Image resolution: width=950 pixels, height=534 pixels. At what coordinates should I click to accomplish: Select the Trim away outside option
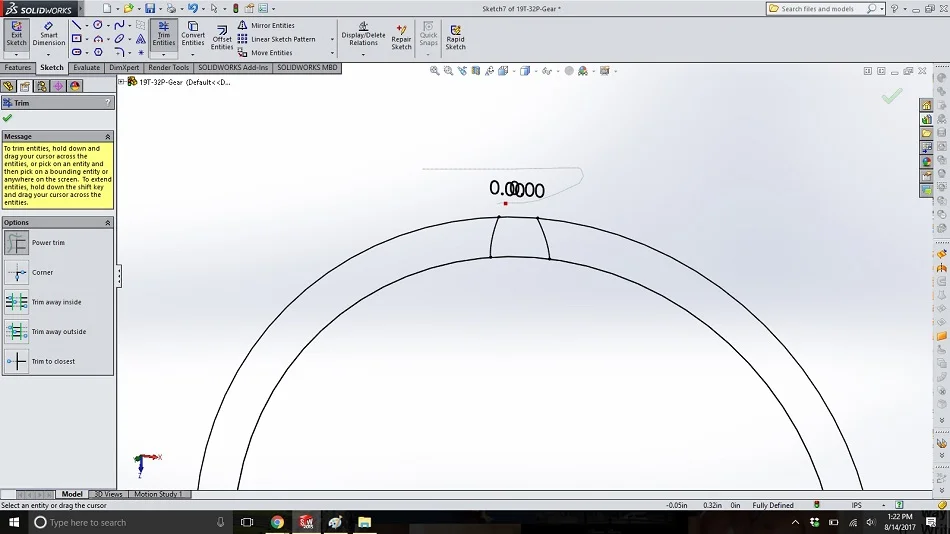(16, 332)
